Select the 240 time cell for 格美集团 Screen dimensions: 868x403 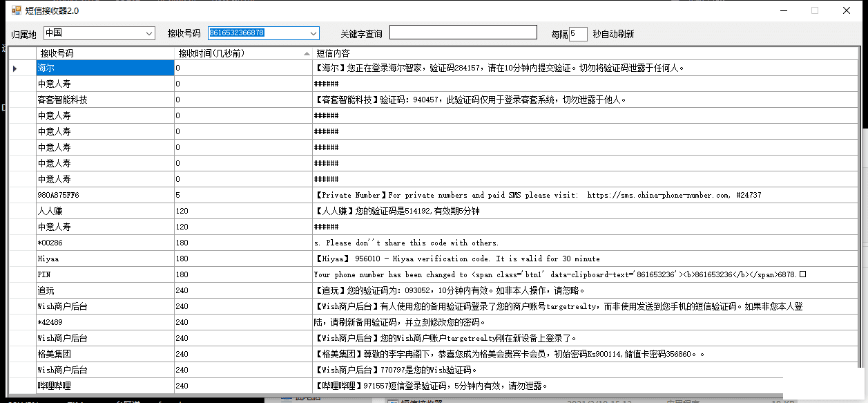(243, 354)
